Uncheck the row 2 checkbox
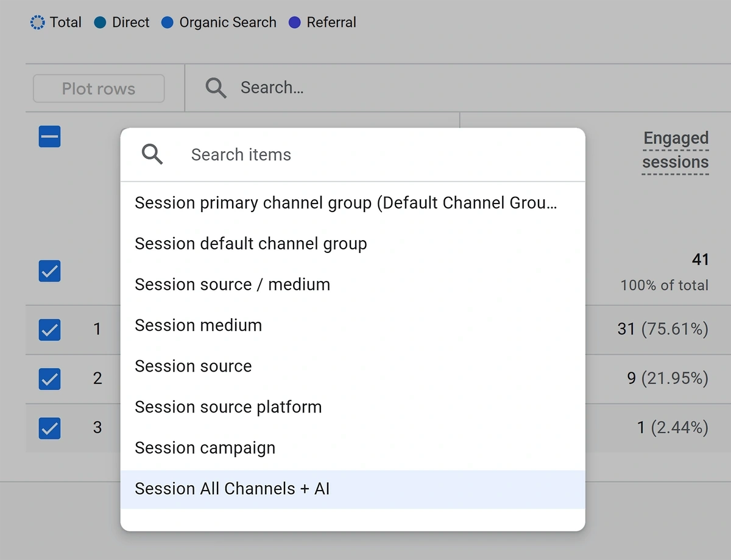This screenshot has width=731, height=560. point(49,378)
